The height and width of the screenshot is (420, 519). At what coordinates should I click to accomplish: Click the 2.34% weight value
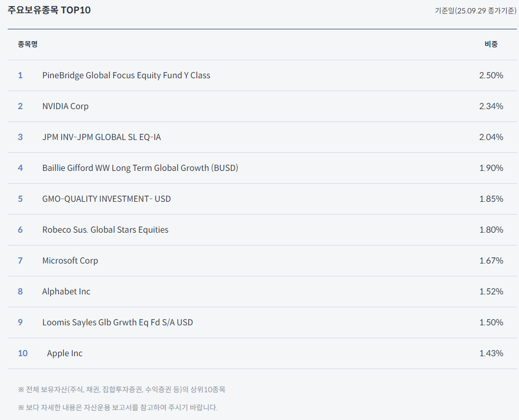click(491, 107)
